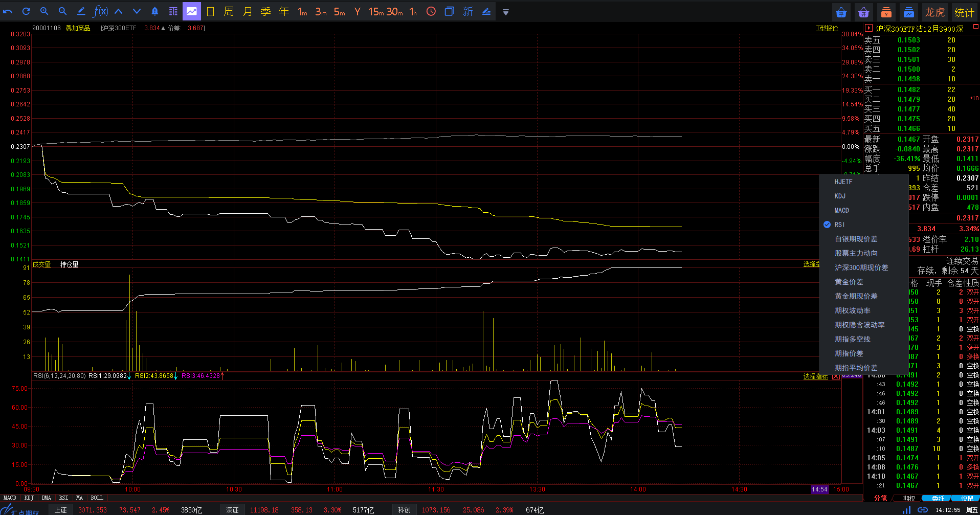Choose 期指多空线 from indicator menu

tap(863, 339)
